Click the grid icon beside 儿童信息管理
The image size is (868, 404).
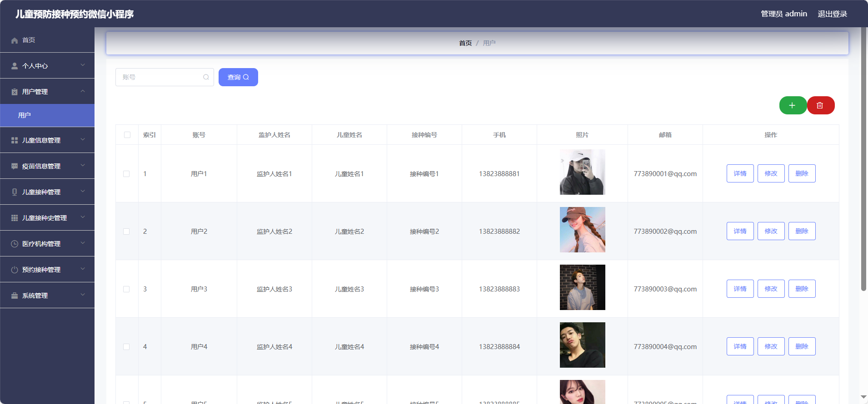[15, 141]
